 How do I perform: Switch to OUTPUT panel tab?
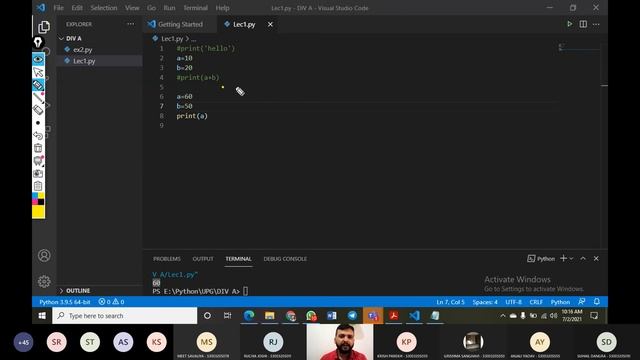click(x=203, y=259)
